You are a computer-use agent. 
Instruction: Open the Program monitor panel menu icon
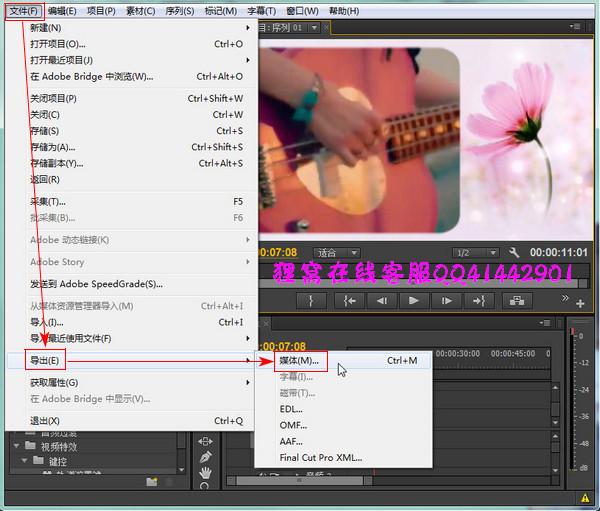coord(575,26)
